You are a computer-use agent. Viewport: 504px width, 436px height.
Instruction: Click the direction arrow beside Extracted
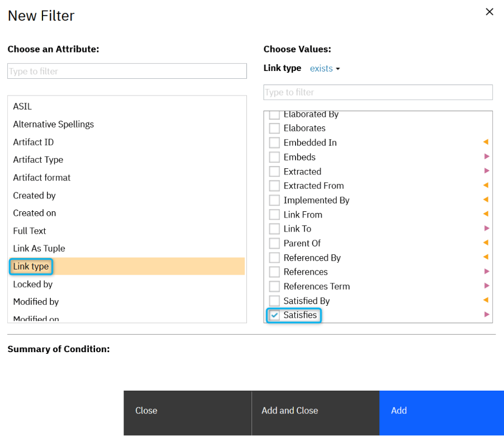(x=486, y=171)
